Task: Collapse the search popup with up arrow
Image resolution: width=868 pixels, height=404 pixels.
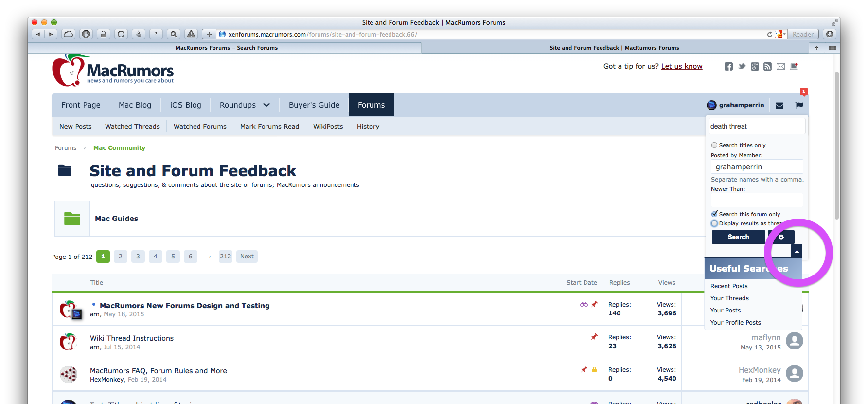Action: [x=797, y=251]
